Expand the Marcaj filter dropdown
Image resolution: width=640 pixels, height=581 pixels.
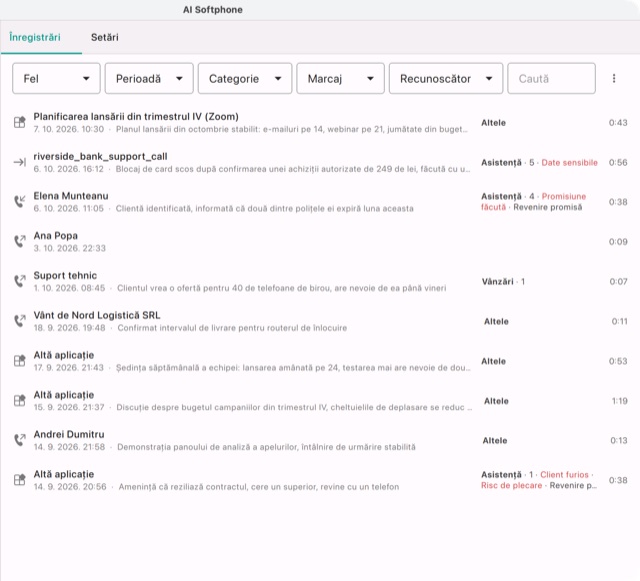[x=340, y=78]
